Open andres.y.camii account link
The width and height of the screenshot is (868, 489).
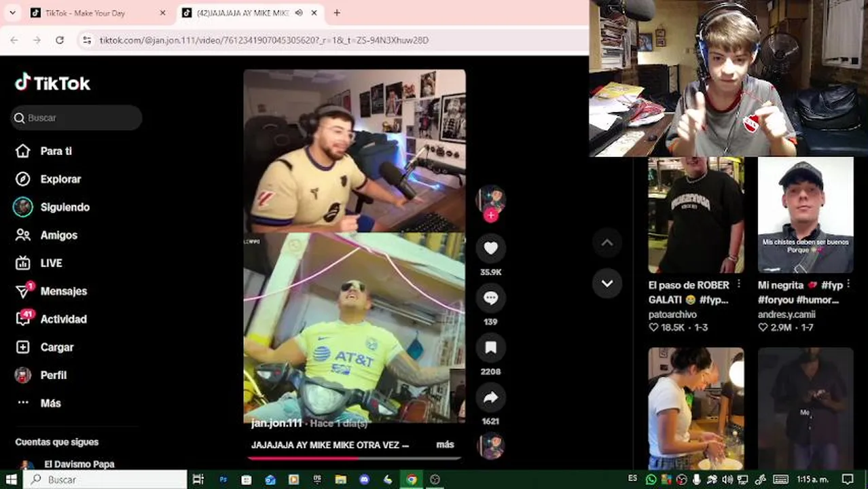click(x=786, y=314)
